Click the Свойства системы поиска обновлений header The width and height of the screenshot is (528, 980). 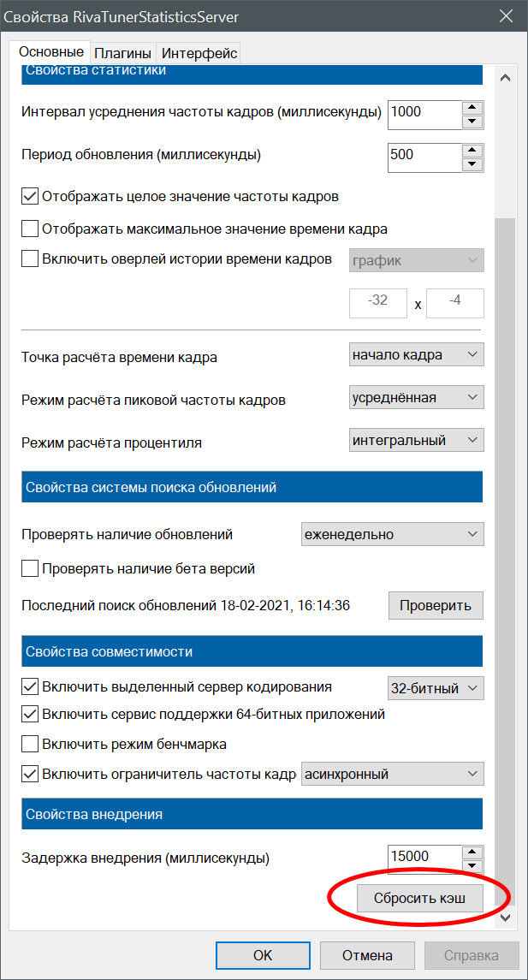click(252, 487)
